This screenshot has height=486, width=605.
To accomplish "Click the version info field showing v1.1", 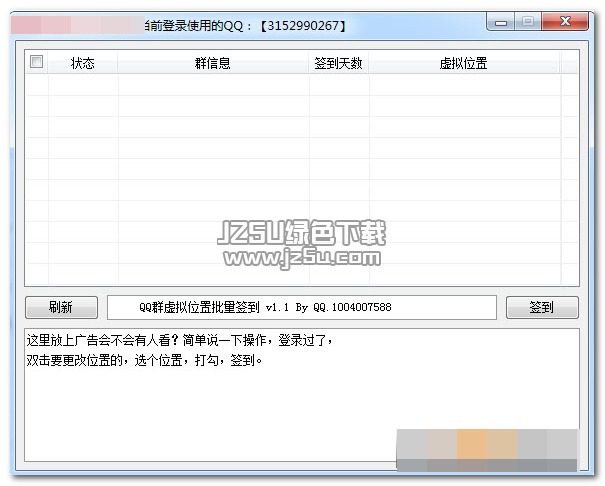I will coord(302,307).
